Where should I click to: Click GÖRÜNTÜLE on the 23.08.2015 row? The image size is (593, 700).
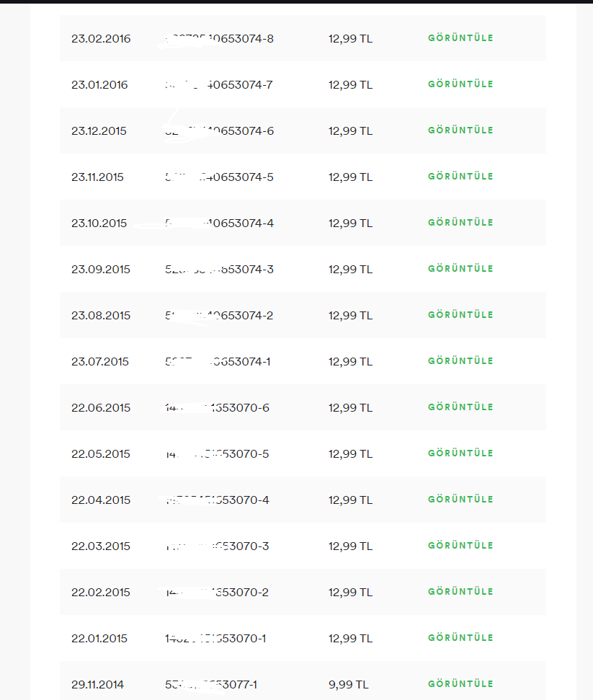click(460, 315)
